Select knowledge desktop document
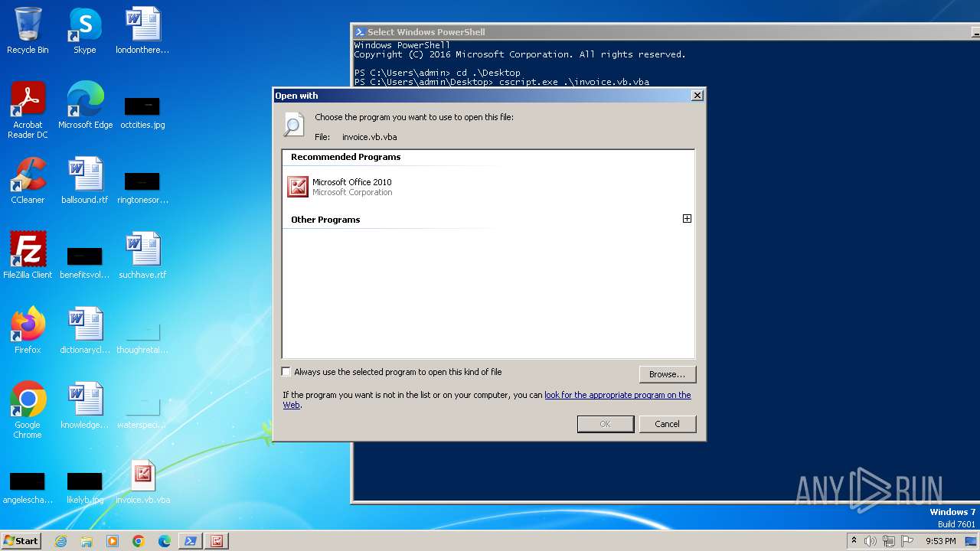The width and height of the screenshot is (980, 551). pos(85,406)
